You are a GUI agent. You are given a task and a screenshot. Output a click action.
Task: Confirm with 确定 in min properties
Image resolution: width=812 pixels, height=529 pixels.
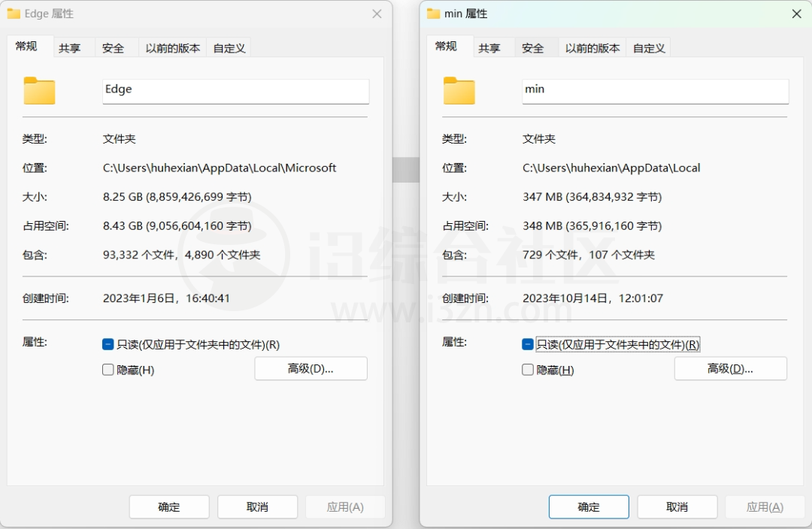pyautogui.click(x=589, y=506)
